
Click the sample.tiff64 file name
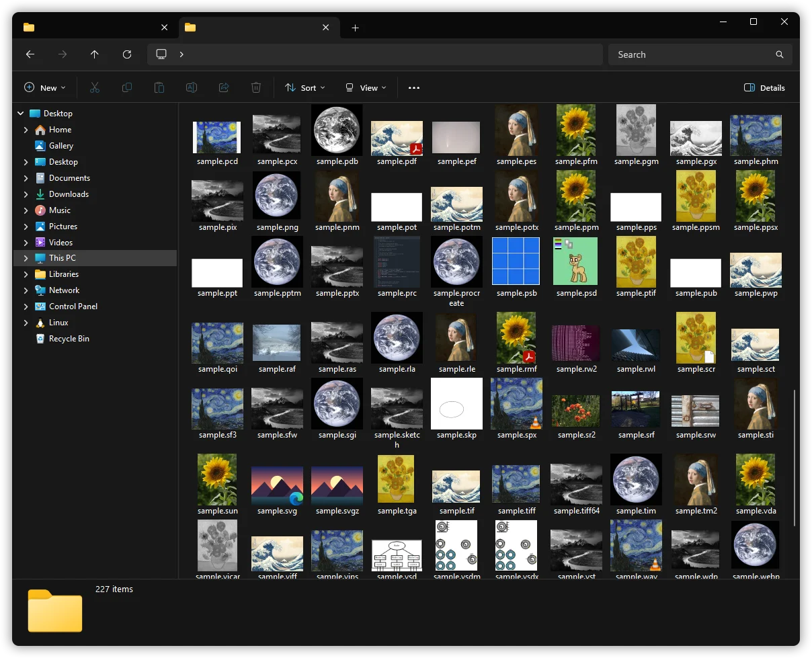click(x=576, y=511)
